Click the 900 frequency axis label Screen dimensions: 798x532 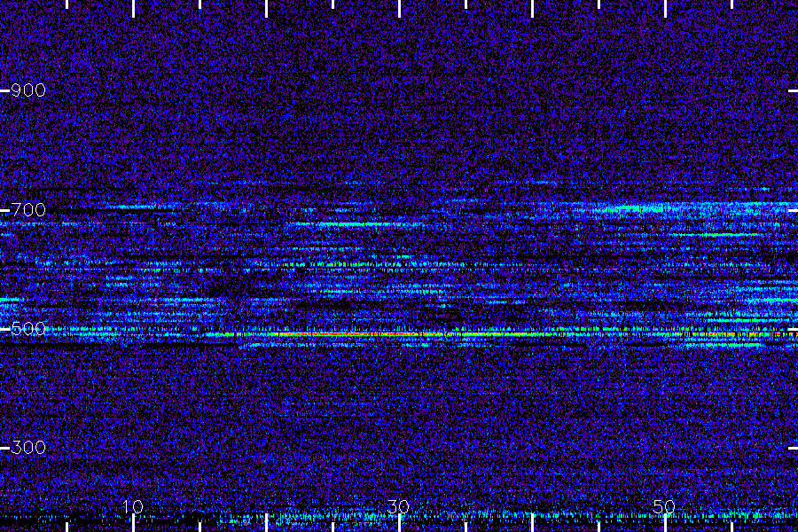[28, 90]
